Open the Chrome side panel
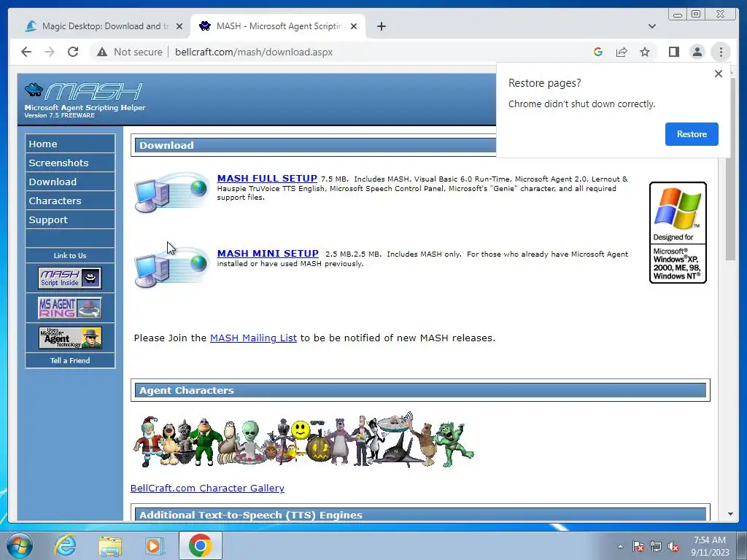 point(673,52)
